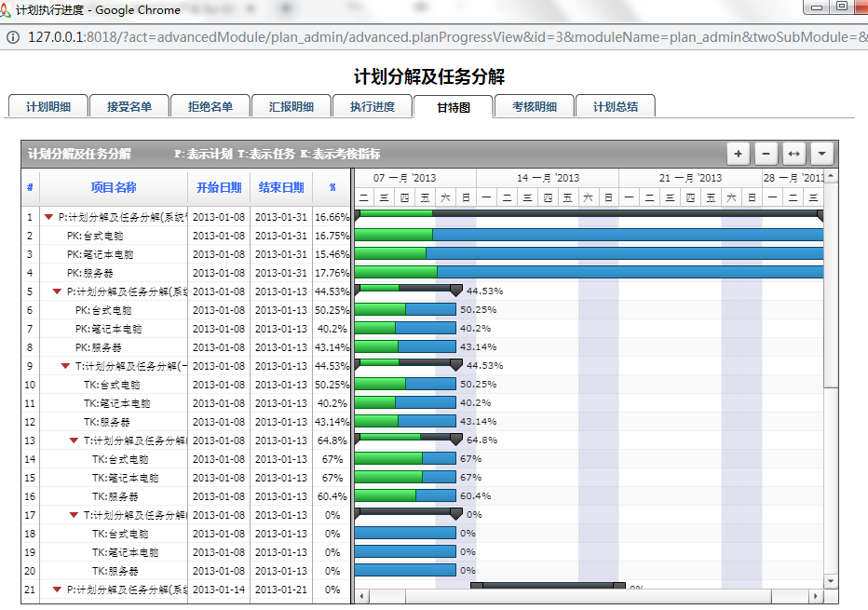Collapse the row 17 task group triangle

(x=71, y=514)
